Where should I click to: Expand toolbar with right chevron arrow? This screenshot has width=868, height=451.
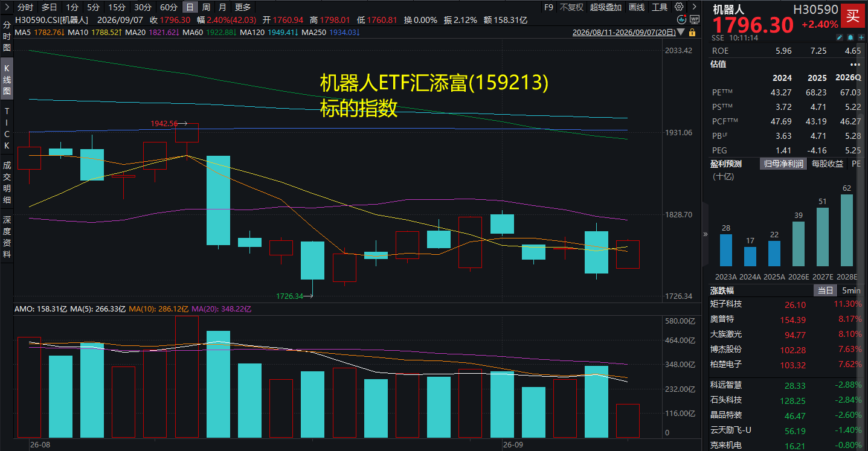click(694, 7)
